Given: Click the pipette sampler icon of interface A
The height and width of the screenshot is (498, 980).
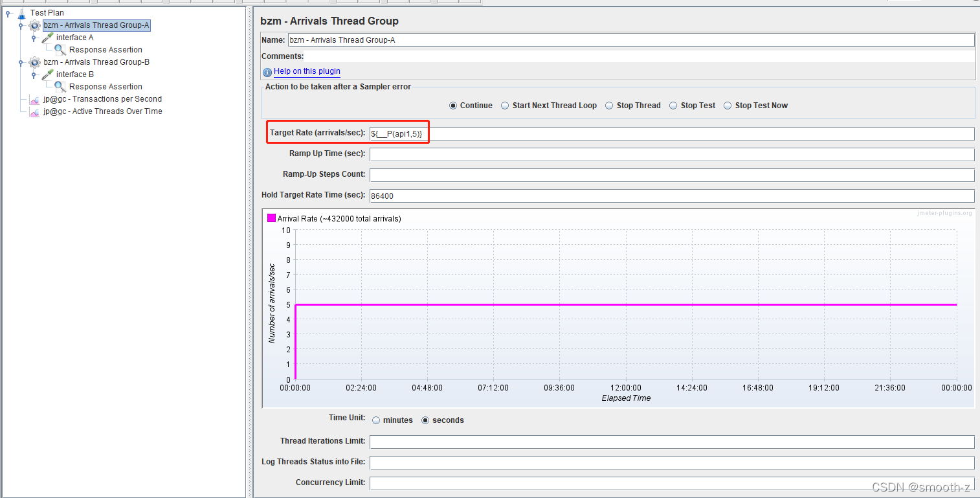Looking at the screenshot, I should [x=47, y=38].
